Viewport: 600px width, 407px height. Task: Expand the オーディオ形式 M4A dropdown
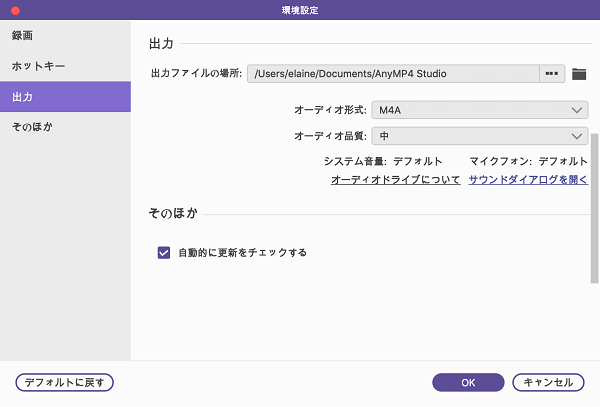pos(478,110)
